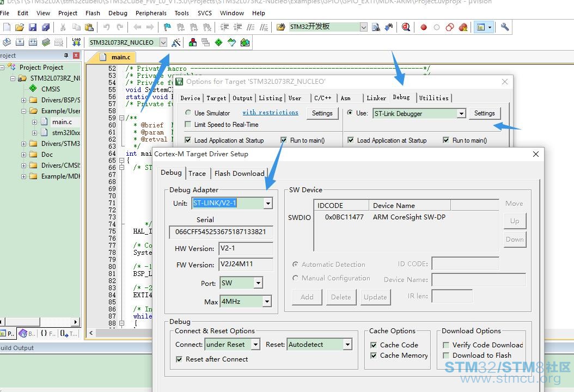Select the ARM CoreSight SW-DP row

(x=406, y=217)
